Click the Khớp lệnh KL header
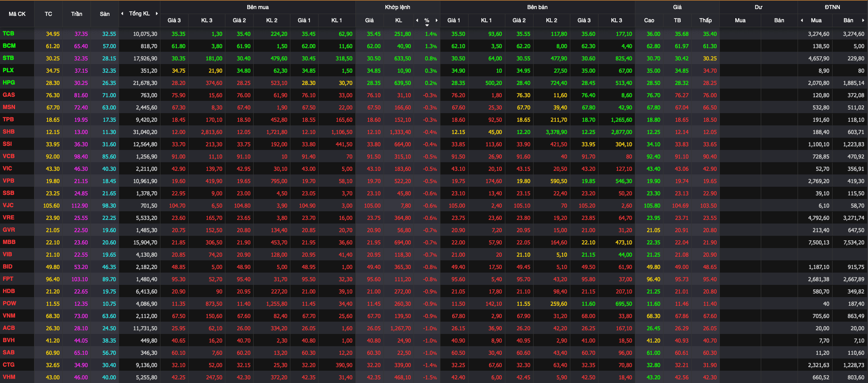 click(x=399, y=20)
